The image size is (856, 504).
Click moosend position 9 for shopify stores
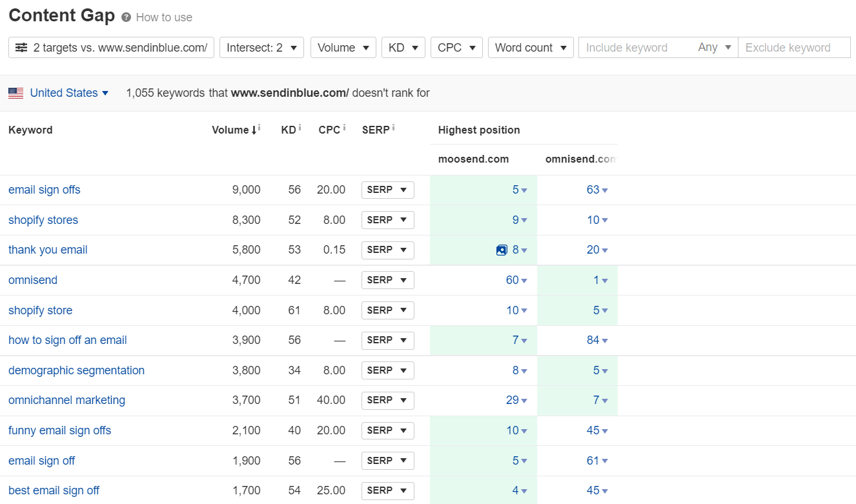click(x=520, y=220)
